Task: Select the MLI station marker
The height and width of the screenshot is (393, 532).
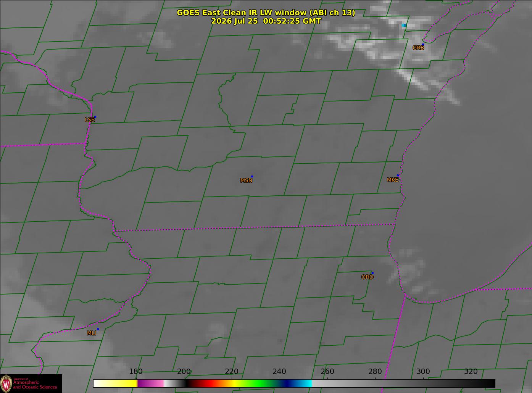Action: [98, 329]
